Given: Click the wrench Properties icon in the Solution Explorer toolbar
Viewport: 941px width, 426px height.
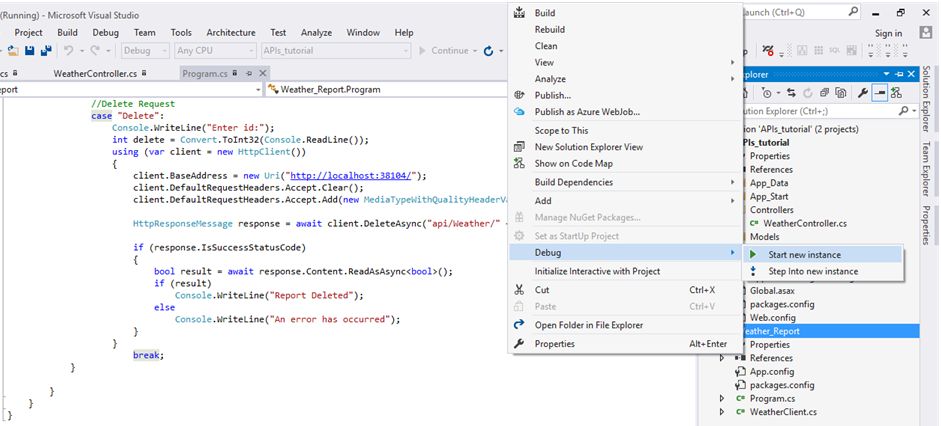Looking at the screenshot, I should pos(863,92).
